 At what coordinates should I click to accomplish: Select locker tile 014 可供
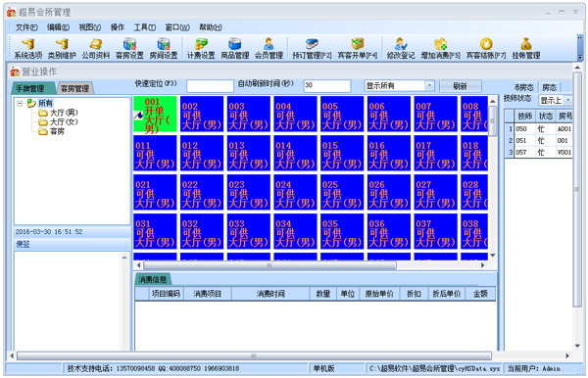[295, 153]
